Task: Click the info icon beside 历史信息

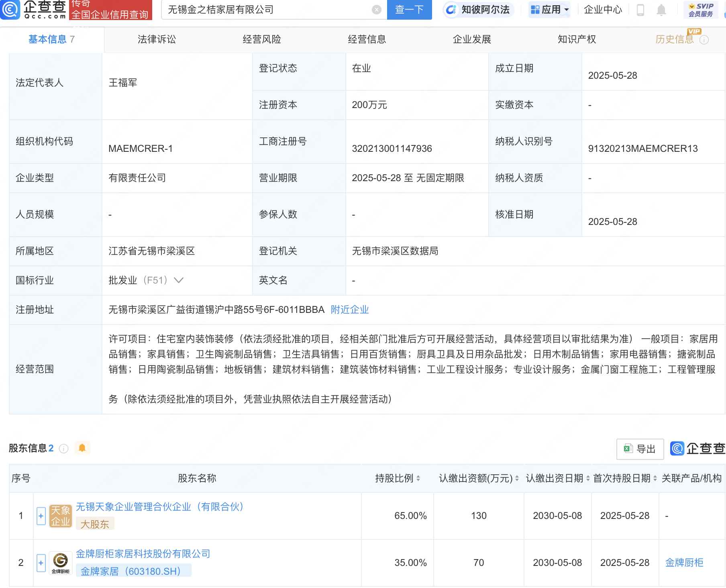Action: 704,40
